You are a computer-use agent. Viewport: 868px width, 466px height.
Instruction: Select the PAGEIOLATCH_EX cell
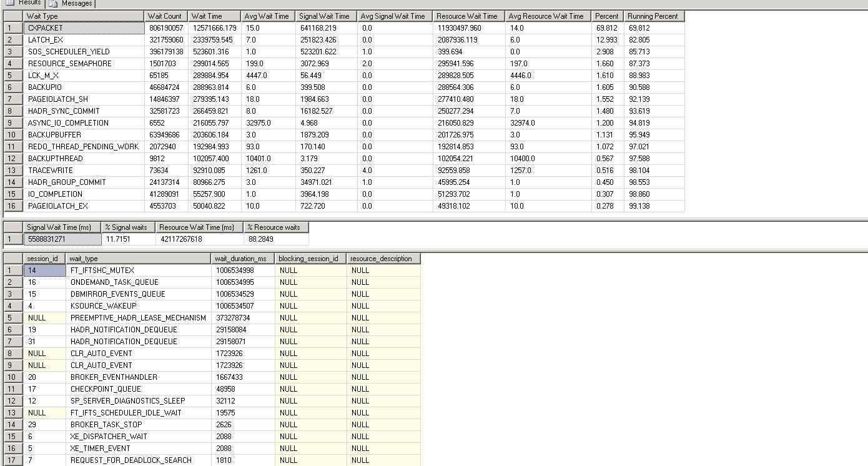(84, 206)
